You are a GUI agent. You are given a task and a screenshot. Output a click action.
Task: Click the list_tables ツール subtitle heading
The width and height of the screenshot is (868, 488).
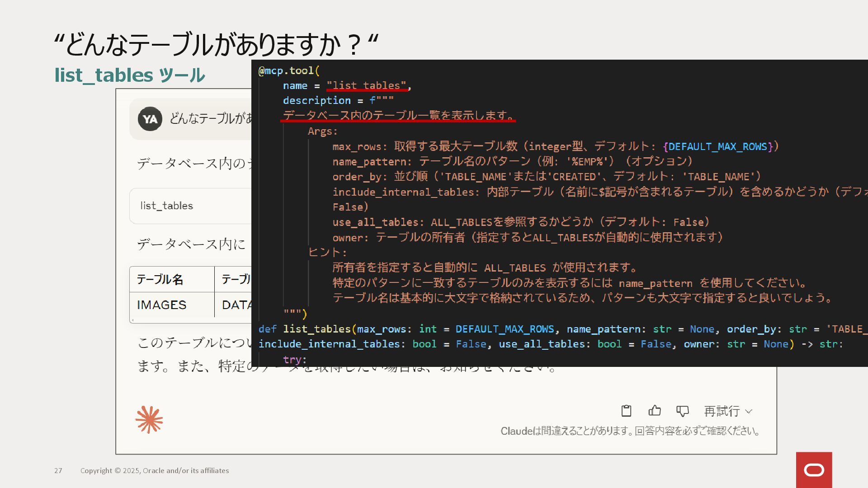(x=130, y=75)
